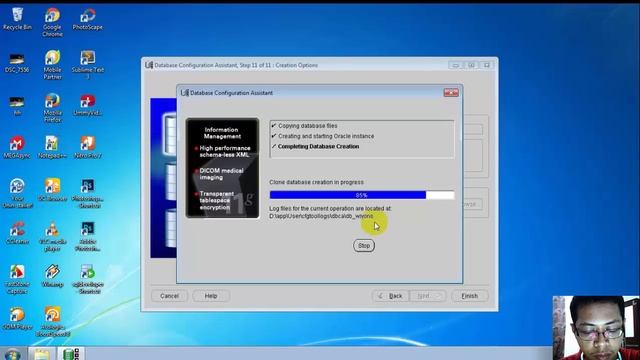The height and width of the screenshot is (360, 640).
Task: Select the Adobe Photoshop desktop icon
Action: point(87,237)
